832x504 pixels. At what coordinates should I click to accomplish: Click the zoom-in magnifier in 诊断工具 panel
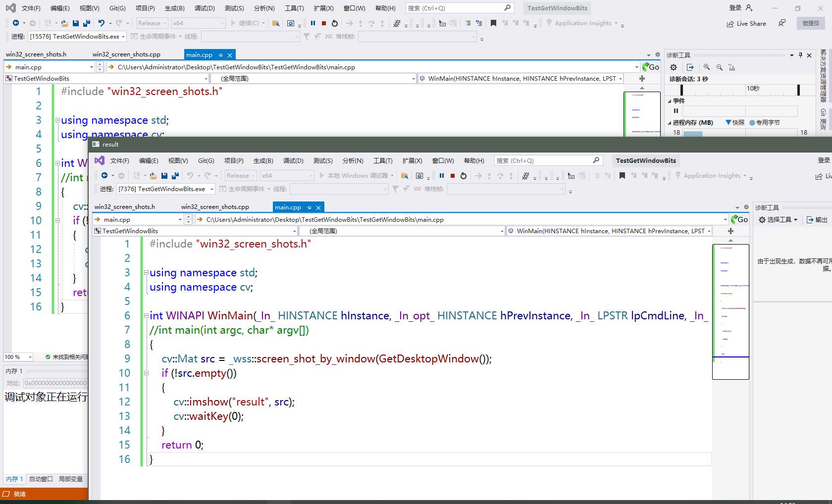click(706, 67)
